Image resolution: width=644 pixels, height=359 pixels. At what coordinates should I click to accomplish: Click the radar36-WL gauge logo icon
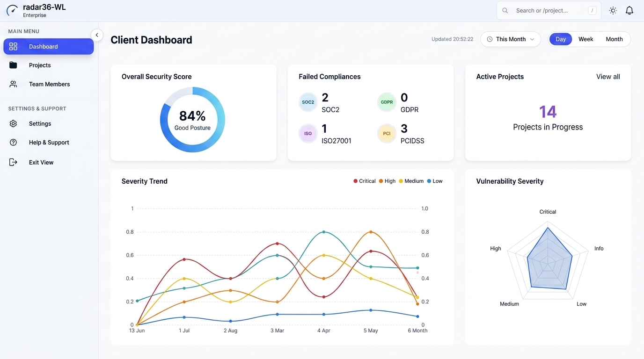[x=12, y=10]
